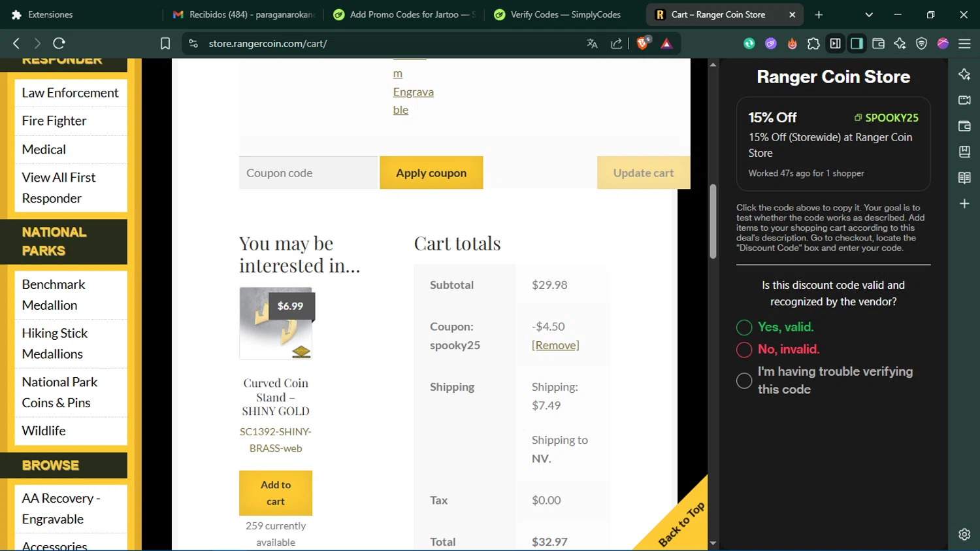View site information for store.rangercoin.com
This screenshot has width=980, height=551.
pyautogui.click(x=193, y=43)
